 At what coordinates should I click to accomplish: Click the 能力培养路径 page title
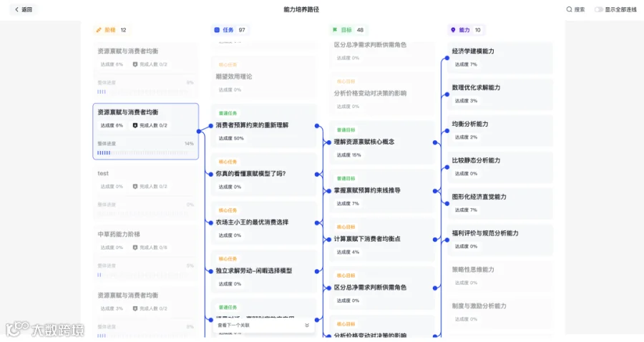tap(301, 9)
